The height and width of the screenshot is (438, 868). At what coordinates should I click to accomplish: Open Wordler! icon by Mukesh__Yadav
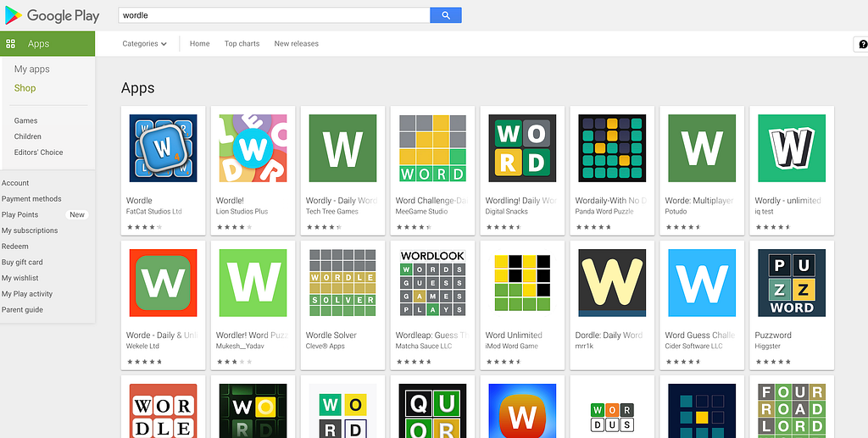point(253,283)
